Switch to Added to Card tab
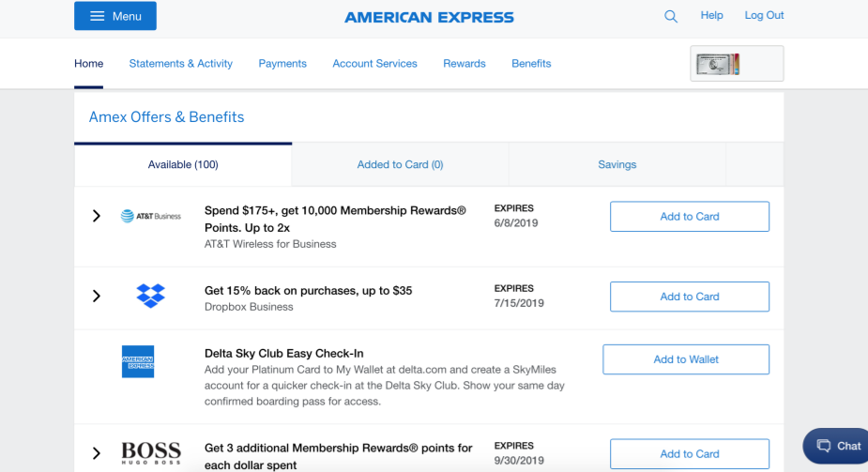 pos(400,164)
